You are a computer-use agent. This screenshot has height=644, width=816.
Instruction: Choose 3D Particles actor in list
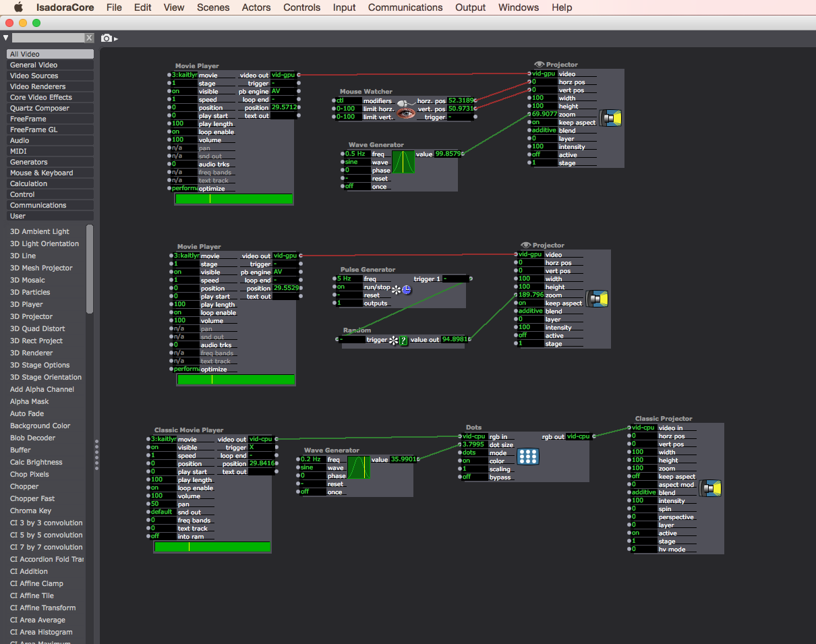30,292
